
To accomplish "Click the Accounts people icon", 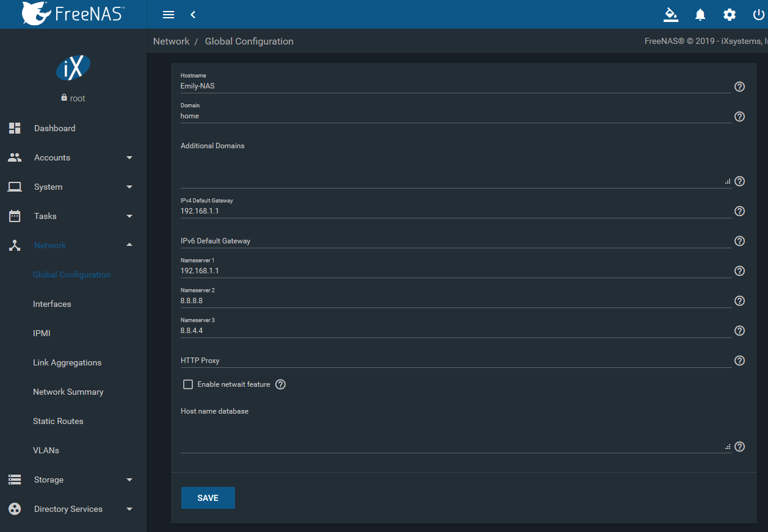I will (x=15, y=157).
